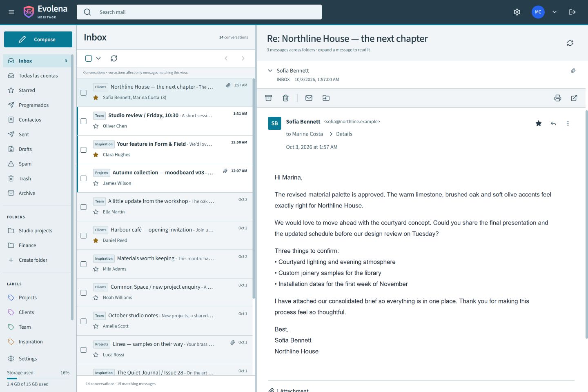
Task: Open the hamburger navigation menu
Action: click(11, 12)
